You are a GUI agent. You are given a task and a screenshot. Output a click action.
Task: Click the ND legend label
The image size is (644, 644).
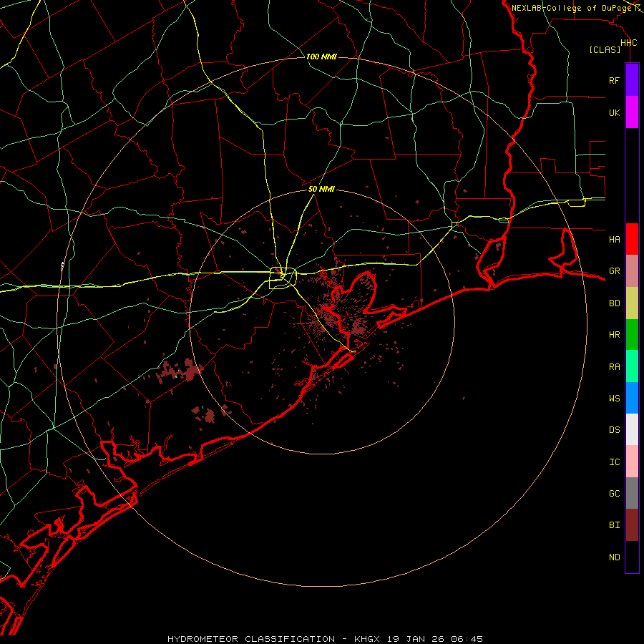tap(615, 557)
